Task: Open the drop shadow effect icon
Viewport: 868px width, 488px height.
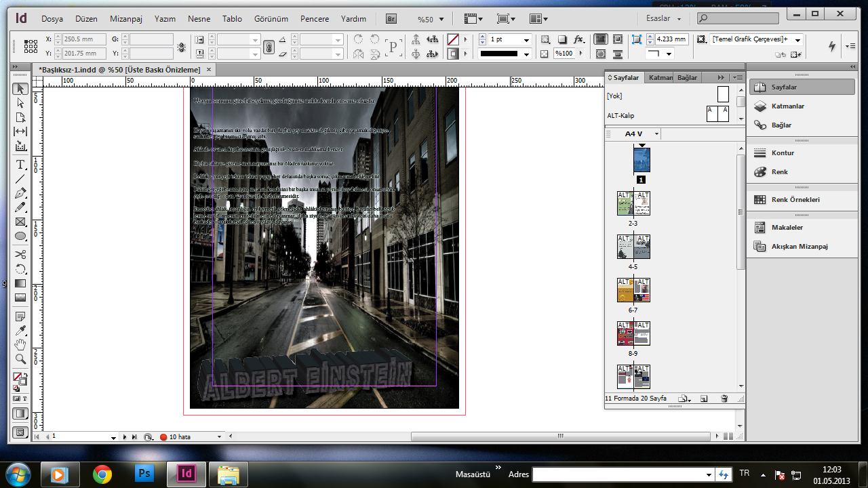Action: coord(562,39)
